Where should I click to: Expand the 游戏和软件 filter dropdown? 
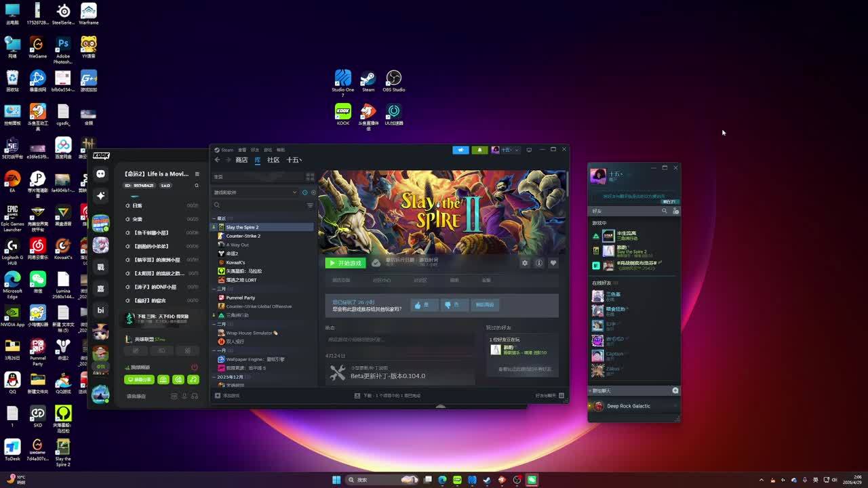tap(294, 192)
